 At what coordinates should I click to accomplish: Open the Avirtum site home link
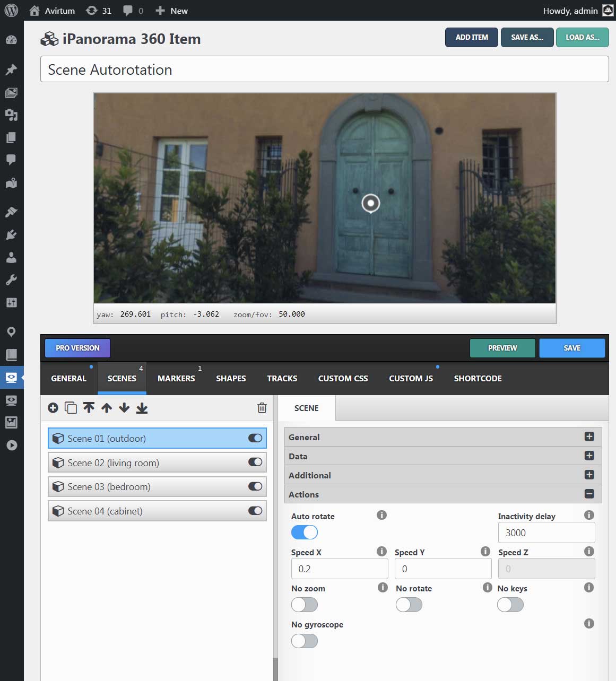coord(52,11)
